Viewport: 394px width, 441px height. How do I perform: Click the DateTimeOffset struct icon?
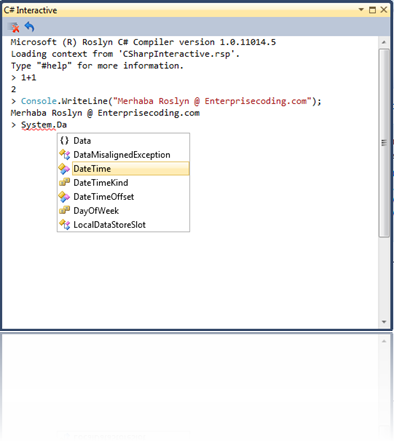pyautogui.click(x=64, y=197)
